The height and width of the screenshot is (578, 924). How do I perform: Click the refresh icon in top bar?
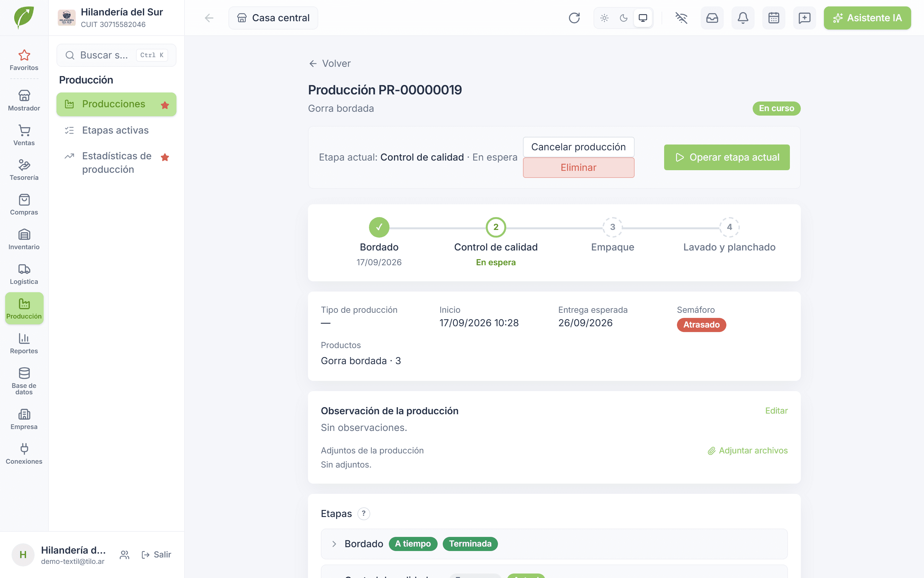574,18
